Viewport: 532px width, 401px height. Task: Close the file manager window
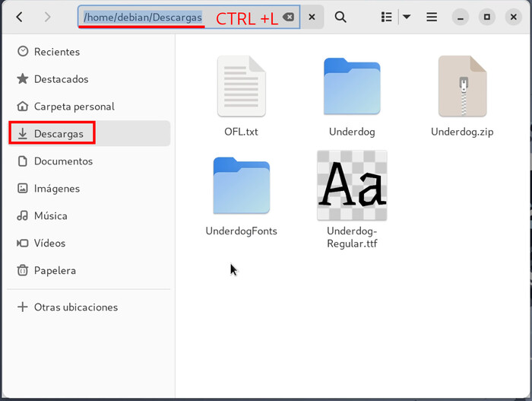click(513, 17)
